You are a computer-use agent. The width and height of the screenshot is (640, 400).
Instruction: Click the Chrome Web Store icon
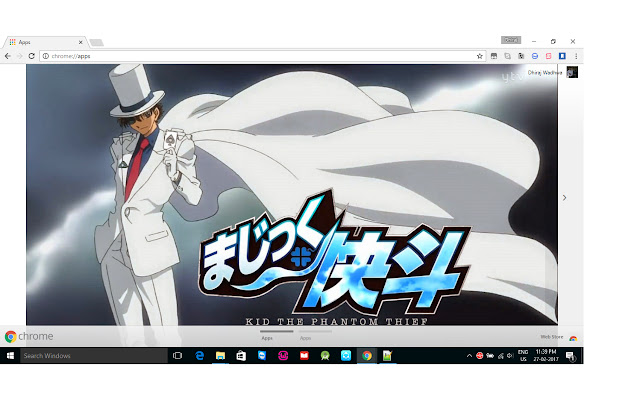click(573, 338)
